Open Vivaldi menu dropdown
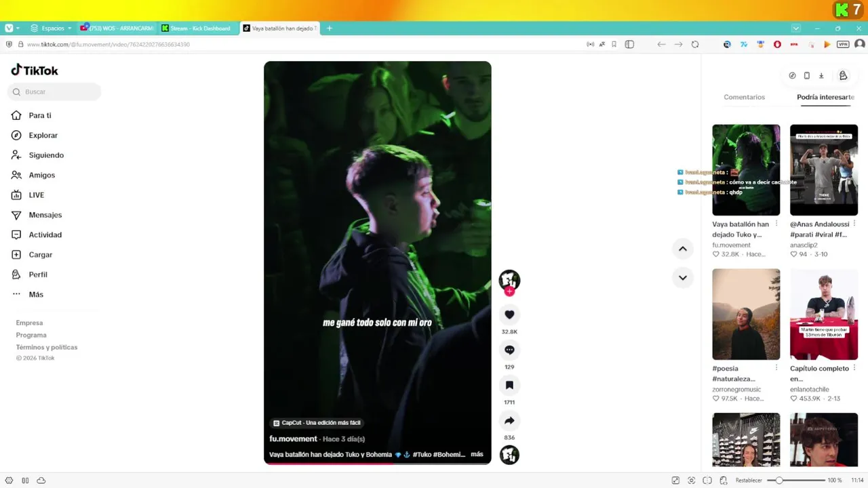 click(12, 28)
